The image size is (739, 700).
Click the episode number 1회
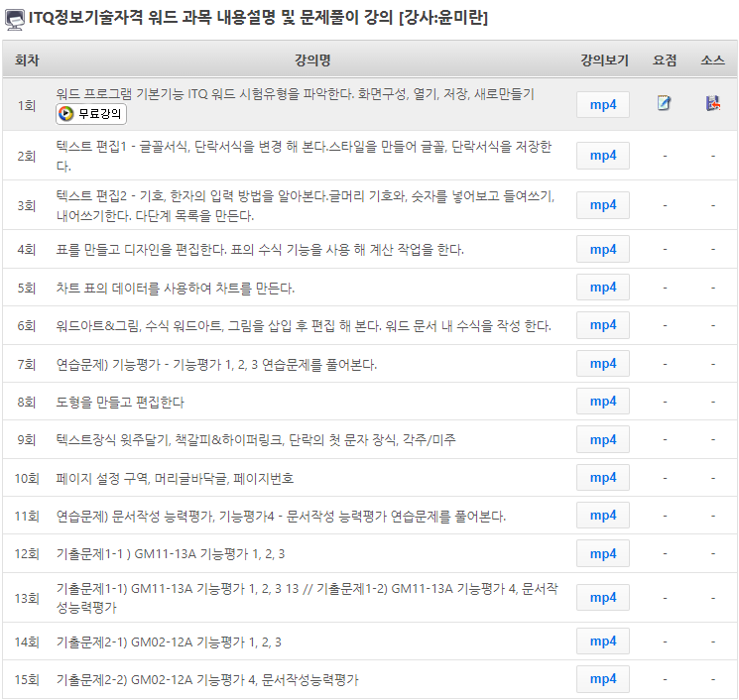coord(27,105)
